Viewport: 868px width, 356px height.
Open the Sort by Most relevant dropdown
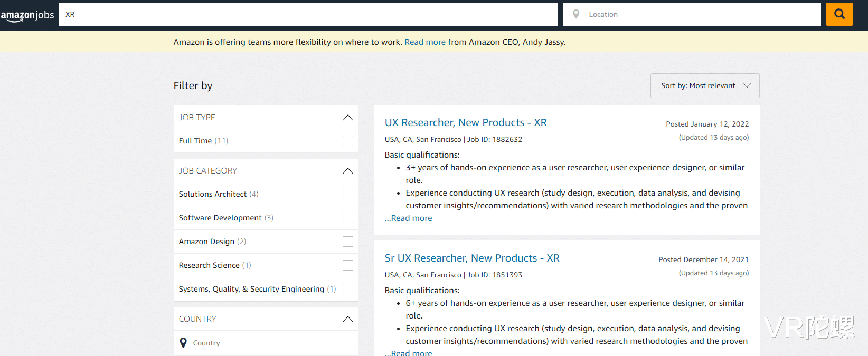coord(704,85)
